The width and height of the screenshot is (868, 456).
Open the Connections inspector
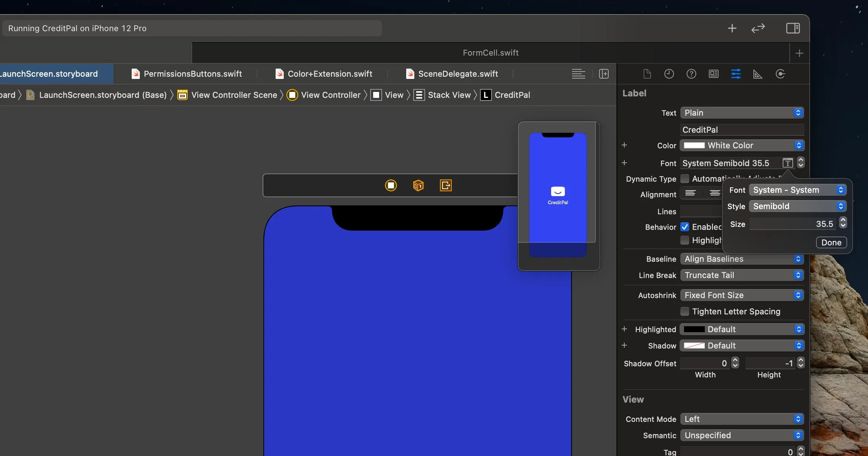point(780,74)
